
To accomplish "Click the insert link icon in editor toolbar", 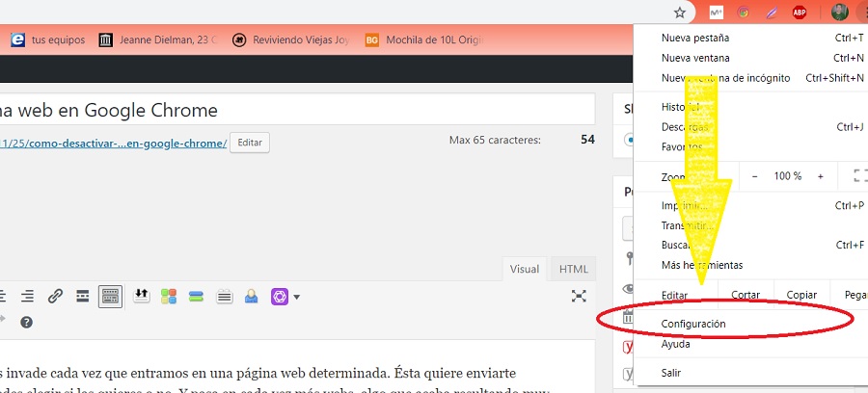I will pos(55,297).
